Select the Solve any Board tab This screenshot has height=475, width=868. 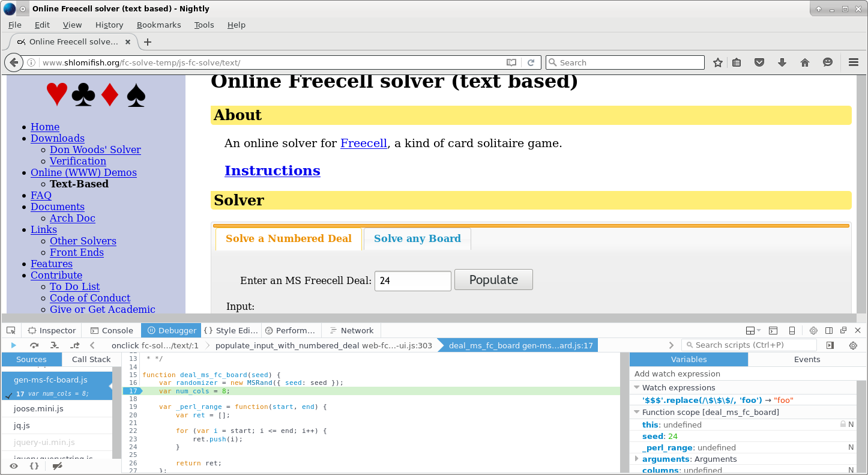coord(417,238)
